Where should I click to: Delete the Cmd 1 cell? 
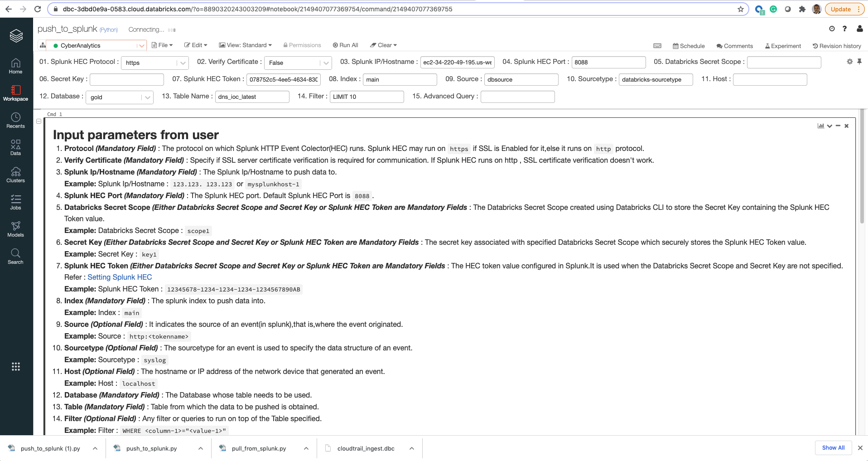tap(846, 126)
